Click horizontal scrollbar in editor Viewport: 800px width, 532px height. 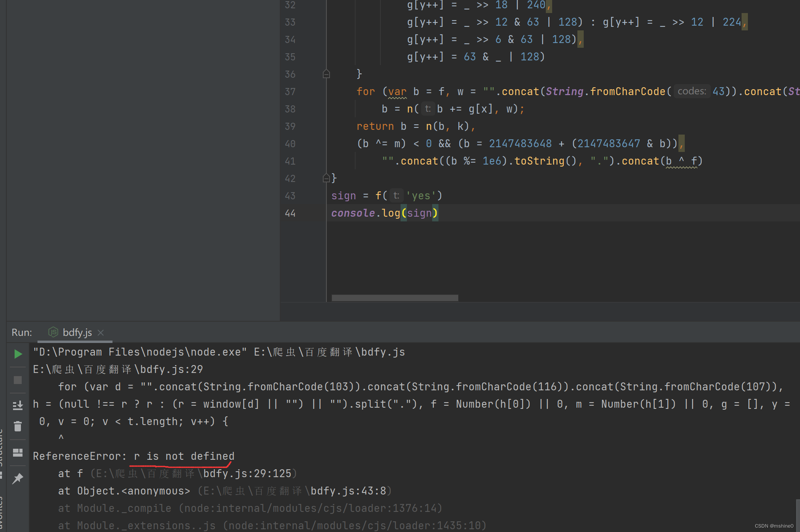395,298
